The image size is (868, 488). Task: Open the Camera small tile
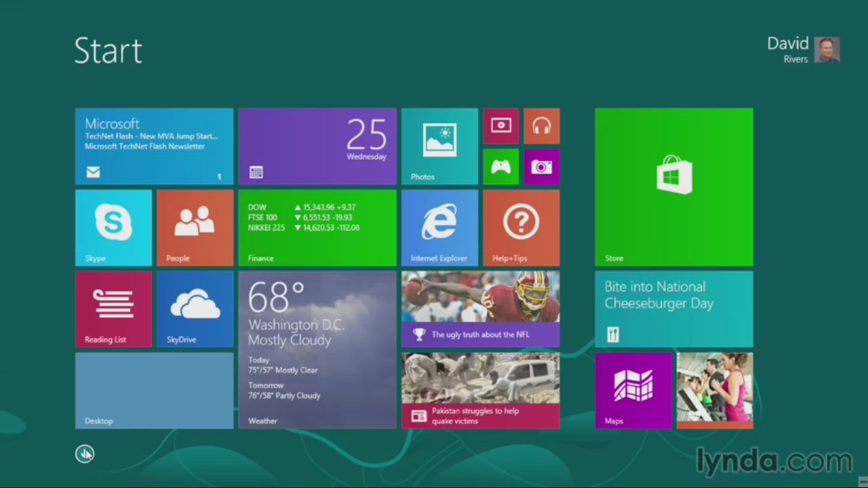[541, 167]
